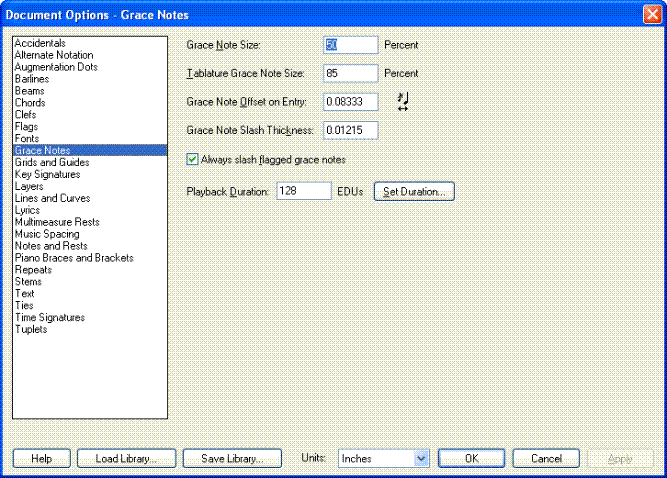Click the Grace Note Slash Thickness field

click(350, 130)
